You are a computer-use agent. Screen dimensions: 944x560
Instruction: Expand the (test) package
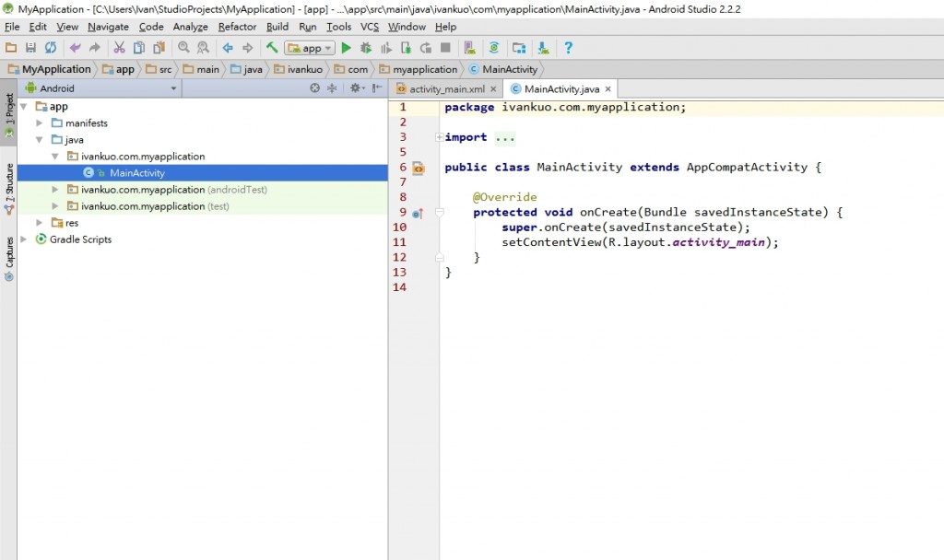54,206
